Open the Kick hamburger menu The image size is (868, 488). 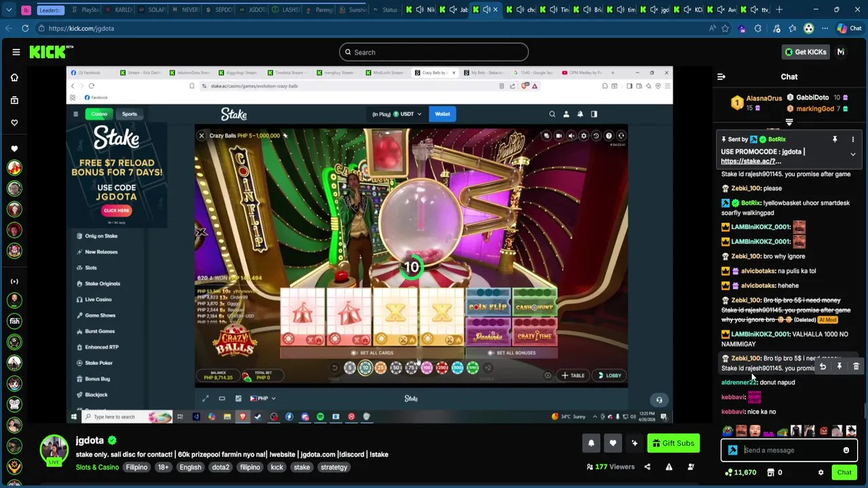click(x=16, y=52)
